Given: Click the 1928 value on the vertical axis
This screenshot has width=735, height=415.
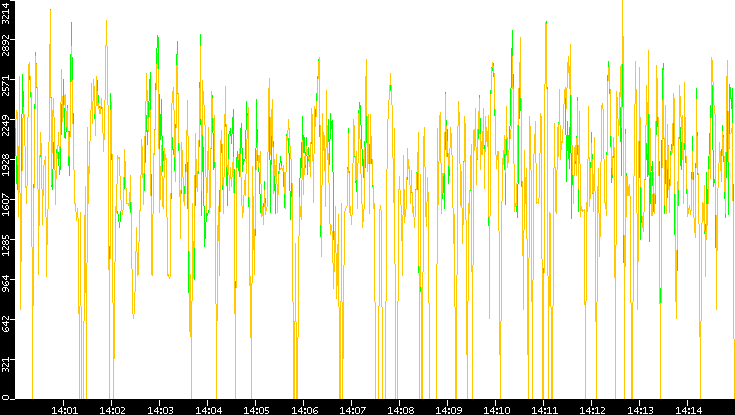Looking at the screenshot, I should pos(5,167).
